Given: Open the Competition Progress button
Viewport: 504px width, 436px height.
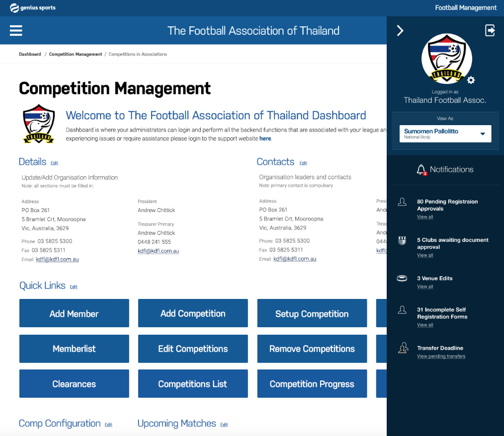Looking at the screenshot, I should tap(312, 384).
